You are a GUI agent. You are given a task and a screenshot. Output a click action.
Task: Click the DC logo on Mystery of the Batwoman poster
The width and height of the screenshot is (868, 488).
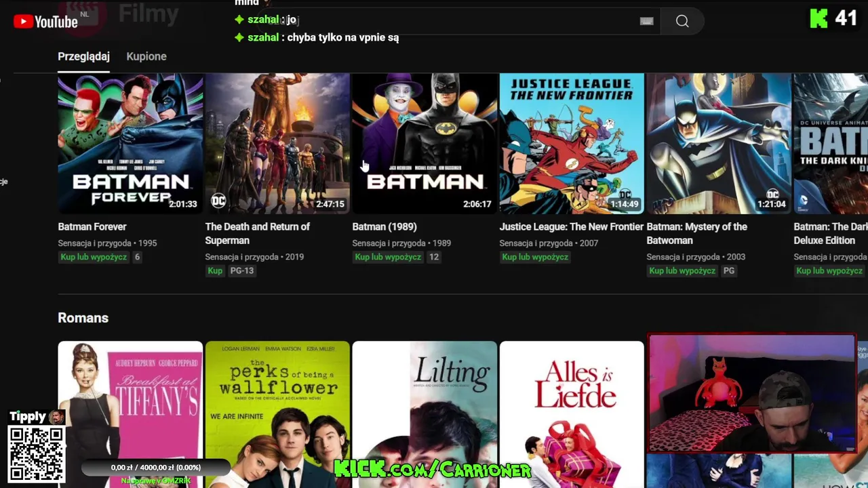[x=772, y=195]
